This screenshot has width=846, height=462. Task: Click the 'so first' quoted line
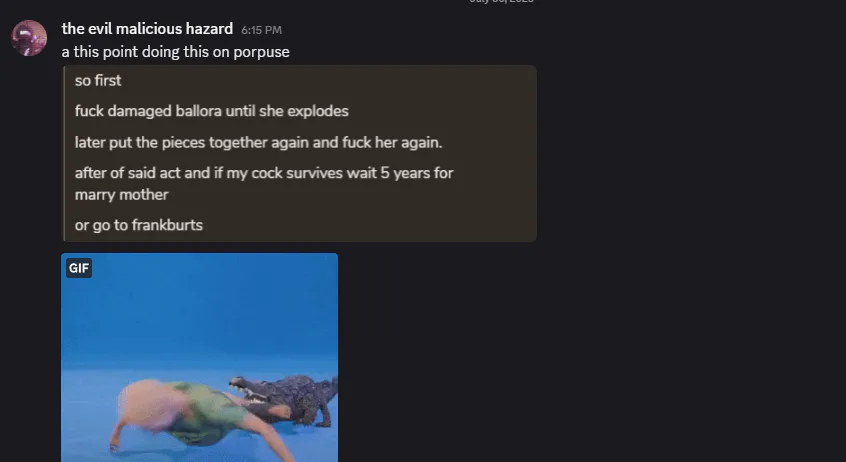[98, 80]
